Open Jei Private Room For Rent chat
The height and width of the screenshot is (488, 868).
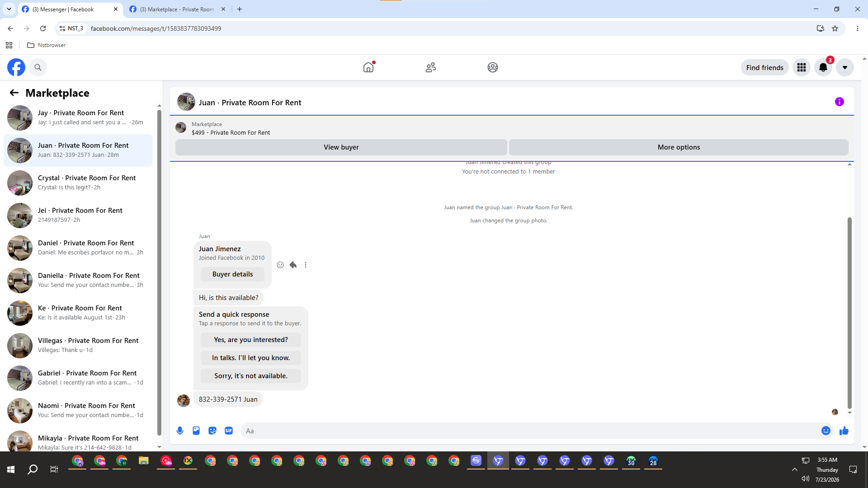pyautogui.click(x=78, y=215)
